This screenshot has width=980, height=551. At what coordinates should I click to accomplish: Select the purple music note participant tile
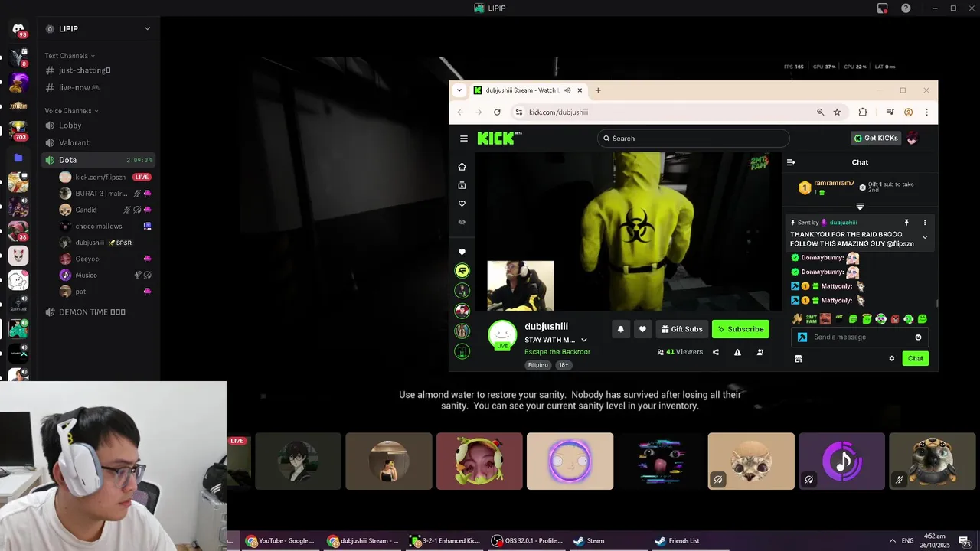pos(841,461)
